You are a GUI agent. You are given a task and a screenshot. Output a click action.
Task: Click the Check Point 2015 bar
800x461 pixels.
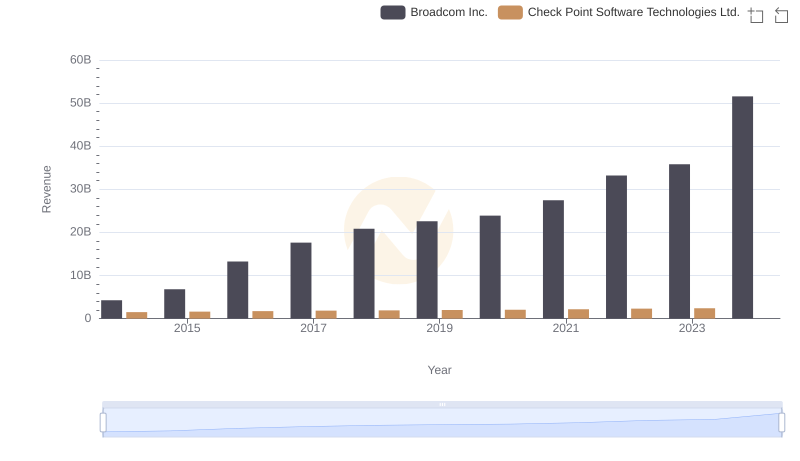click(200, 315)
